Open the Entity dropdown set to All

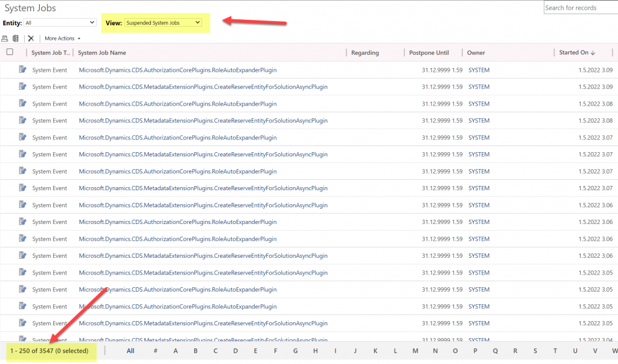(x=60, y=23)
